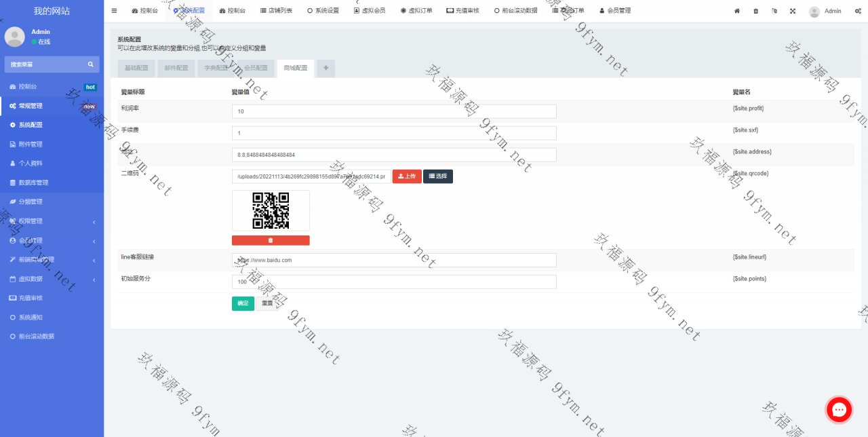The image size is (868, 437).
Task: Open the red chat bubble widget
Action: point(839,410)
